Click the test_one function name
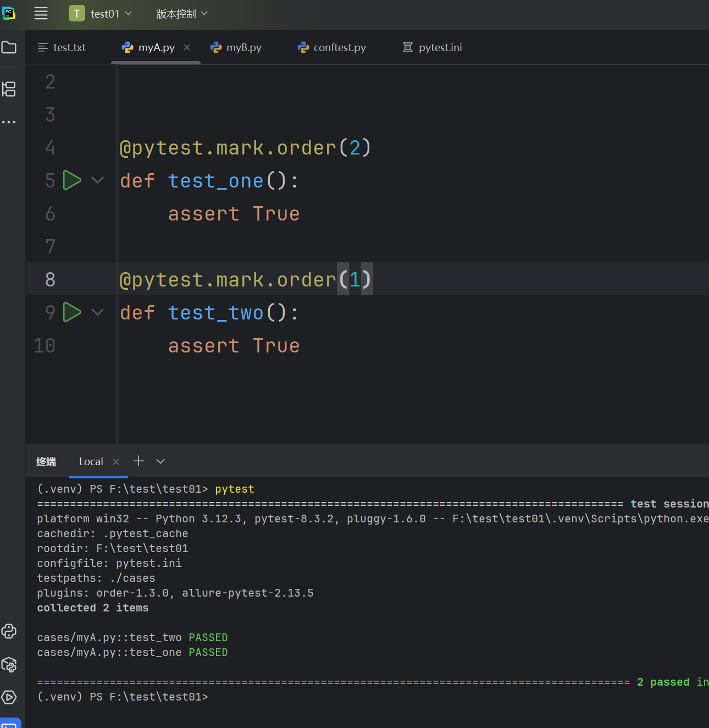The image size is (709, 728). coord(216,180)
